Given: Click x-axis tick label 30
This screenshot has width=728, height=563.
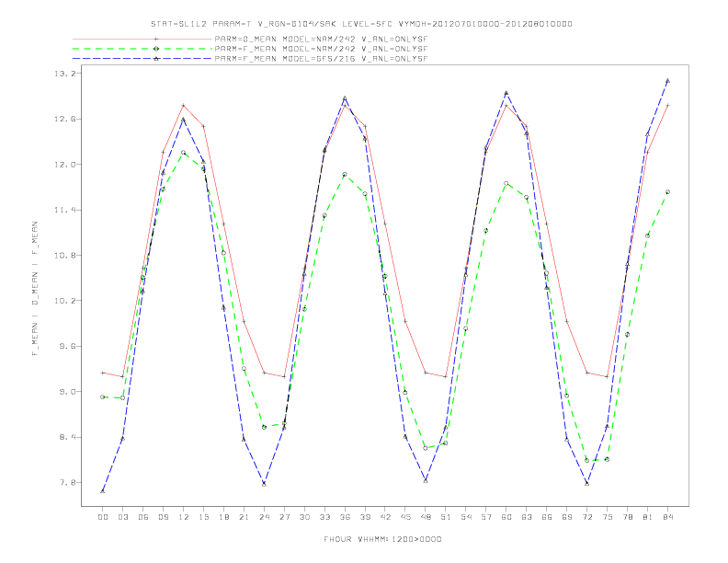Looking at the screenshot, I should [x=304, y=517].
